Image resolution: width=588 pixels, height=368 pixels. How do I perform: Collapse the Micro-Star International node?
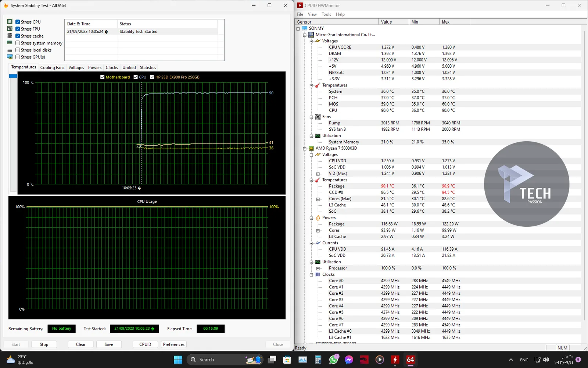click(x=305, y=35)
